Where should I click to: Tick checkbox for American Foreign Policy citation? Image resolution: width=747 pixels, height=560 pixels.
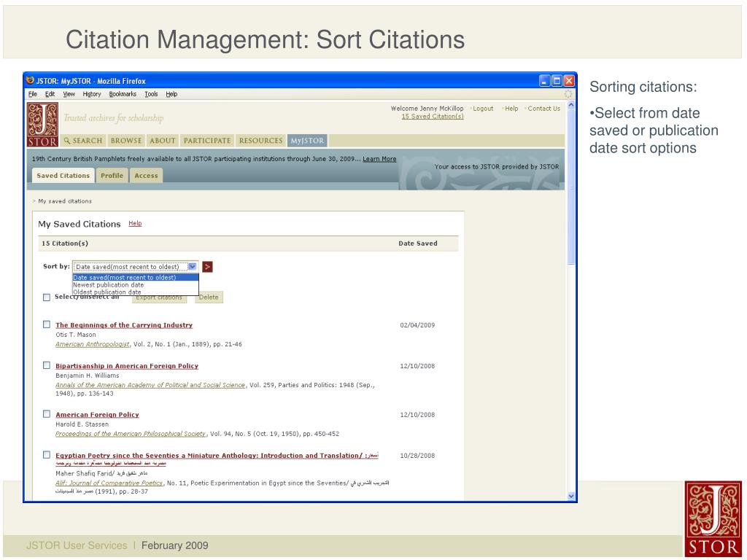(47, 414)
